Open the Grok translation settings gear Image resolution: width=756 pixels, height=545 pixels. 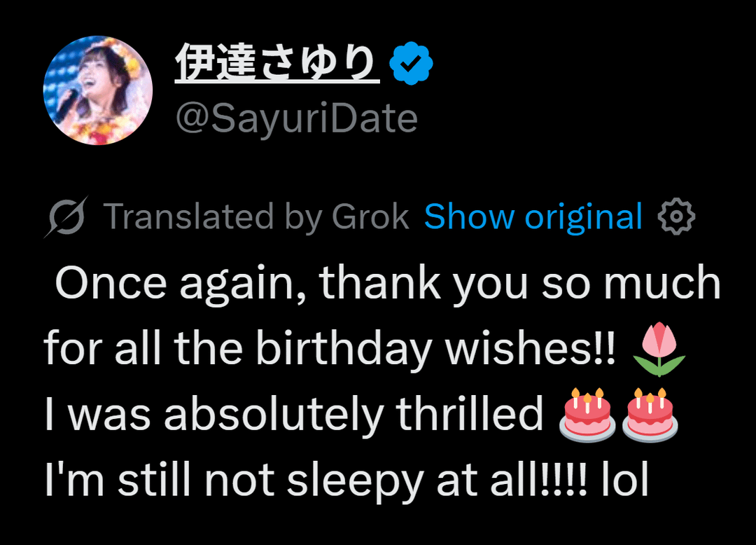pyautogui.click(x=676, y=217)
